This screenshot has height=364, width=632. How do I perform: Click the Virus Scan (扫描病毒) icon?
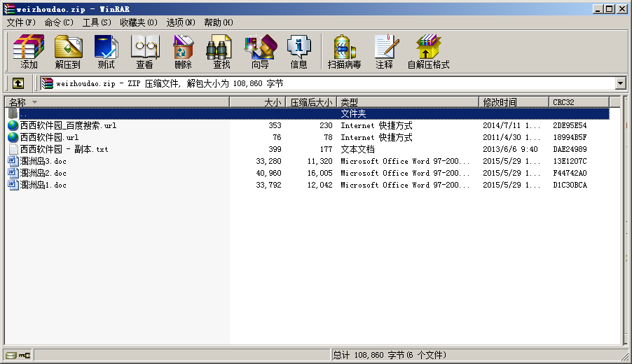344,52
